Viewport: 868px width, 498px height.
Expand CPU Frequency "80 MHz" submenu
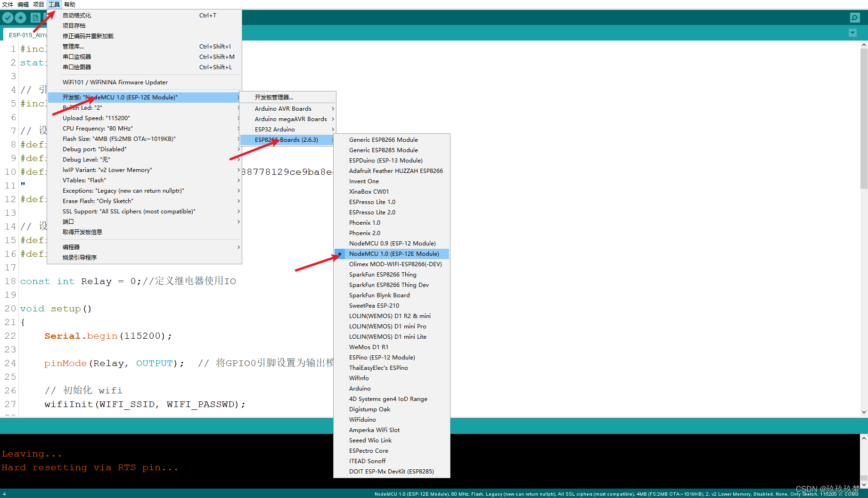(144, 129)
